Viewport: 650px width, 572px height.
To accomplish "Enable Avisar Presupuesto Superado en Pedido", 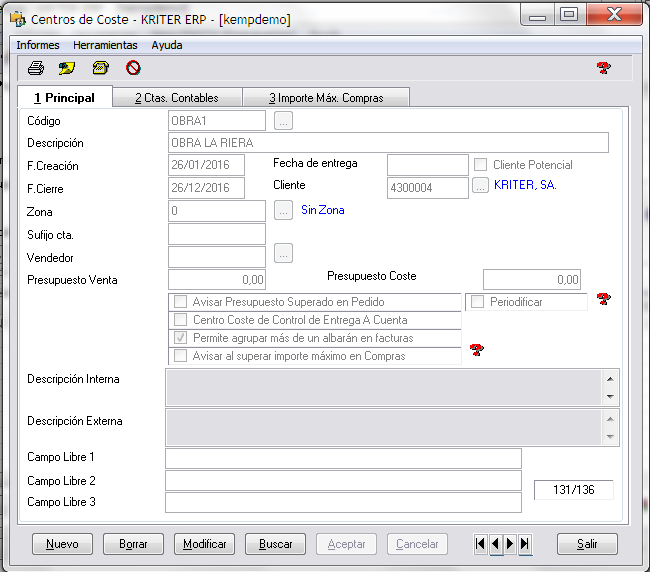I will (181, 302).
